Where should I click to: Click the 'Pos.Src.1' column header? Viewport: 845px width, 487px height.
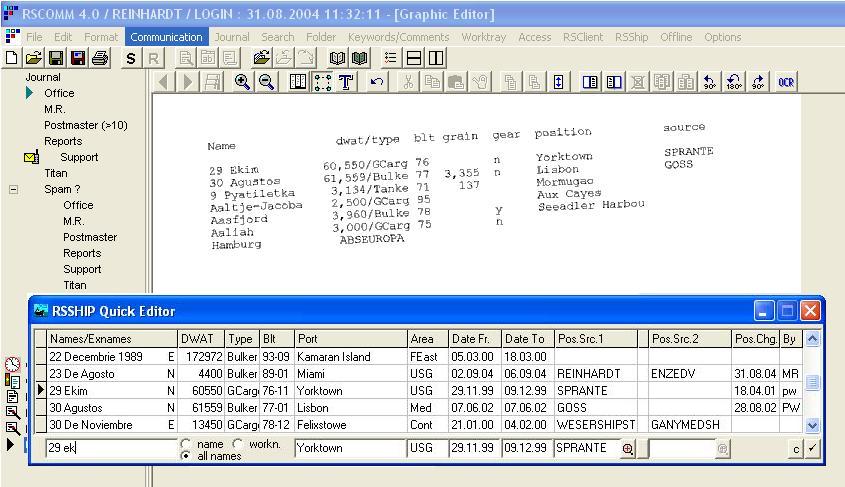(x=595, y=339)
